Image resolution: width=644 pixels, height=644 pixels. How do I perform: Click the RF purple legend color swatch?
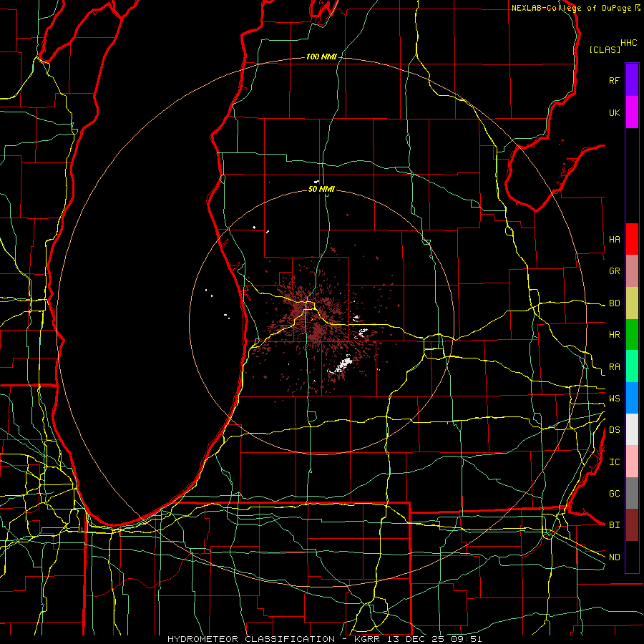(632, 80)
